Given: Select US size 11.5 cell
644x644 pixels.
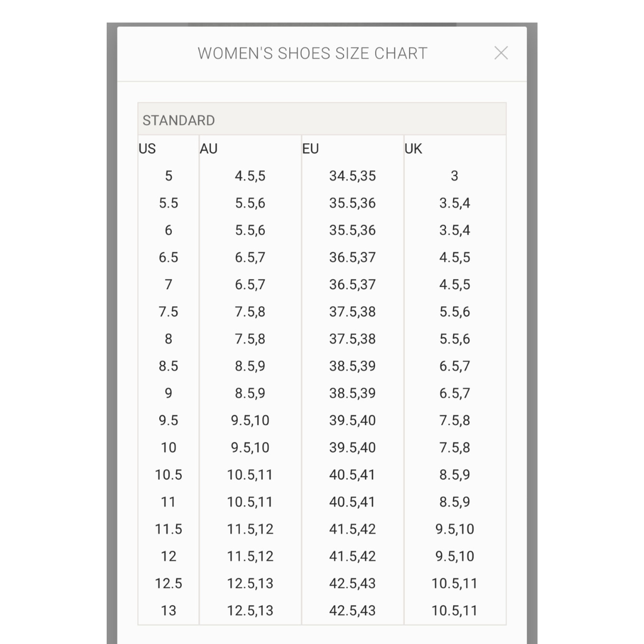Looking at the screenshot, I should click(169, 529).
